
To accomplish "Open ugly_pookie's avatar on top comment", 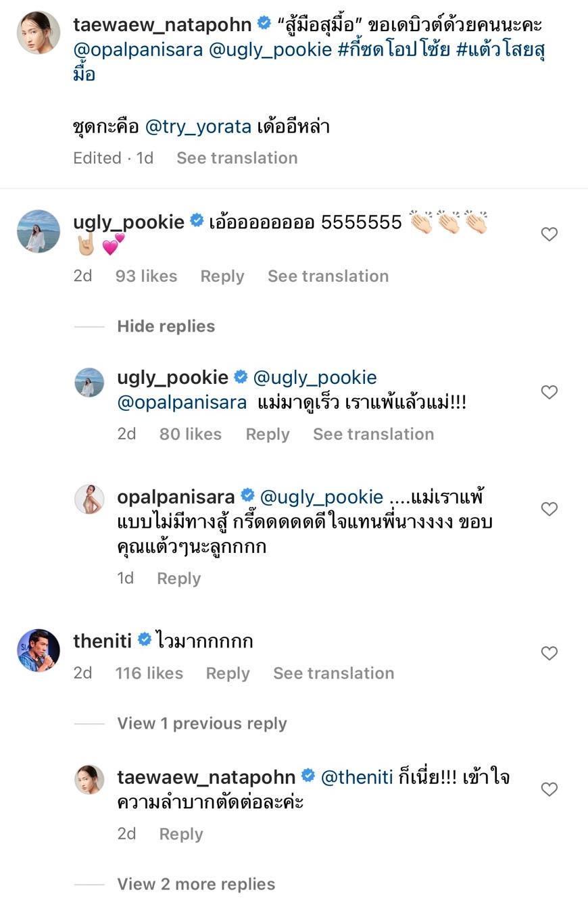I will coord(38,231).
